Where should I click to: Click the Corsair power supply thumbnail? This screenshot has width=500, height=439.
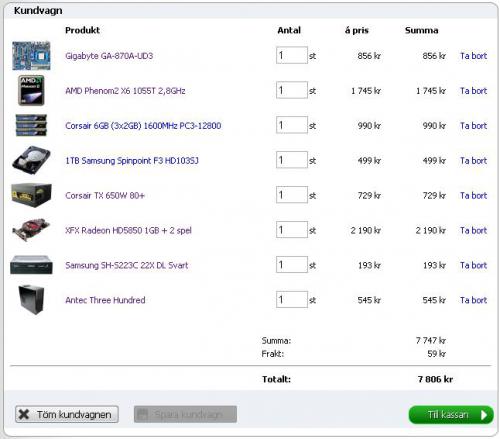tap(31, 195)
